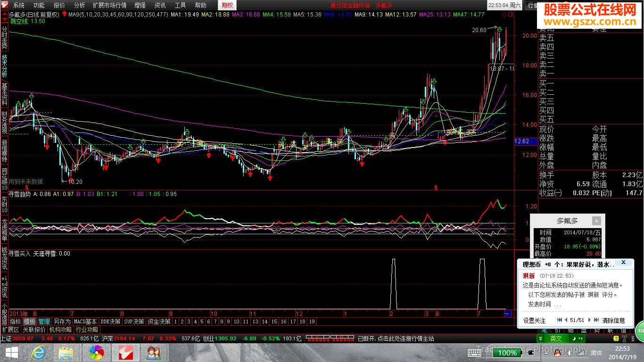Open the 财务透视 side tab
This screenshot has width=644, height=362.
(4, 123)
